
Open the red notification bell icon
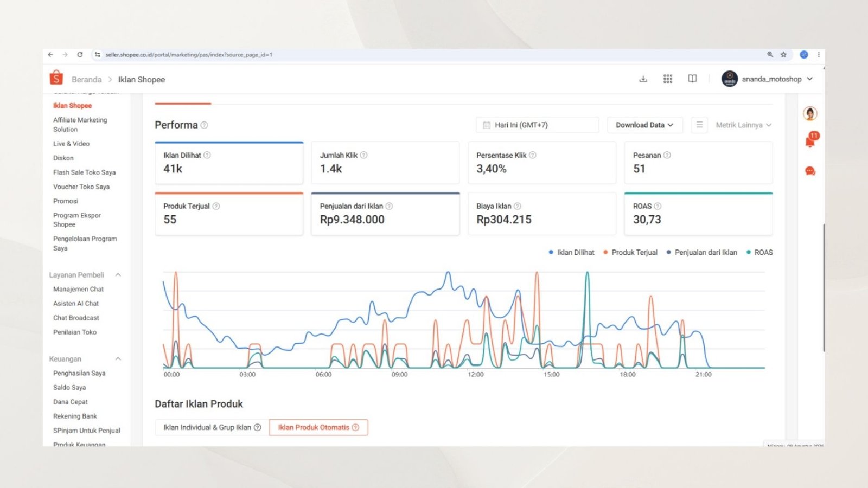(x=810, y=140)
